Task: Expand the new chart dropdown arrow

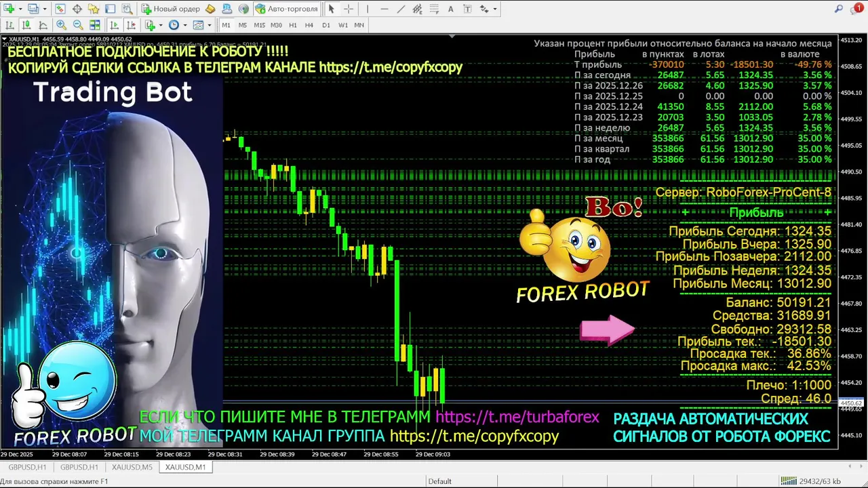Action: click(20, 9)
